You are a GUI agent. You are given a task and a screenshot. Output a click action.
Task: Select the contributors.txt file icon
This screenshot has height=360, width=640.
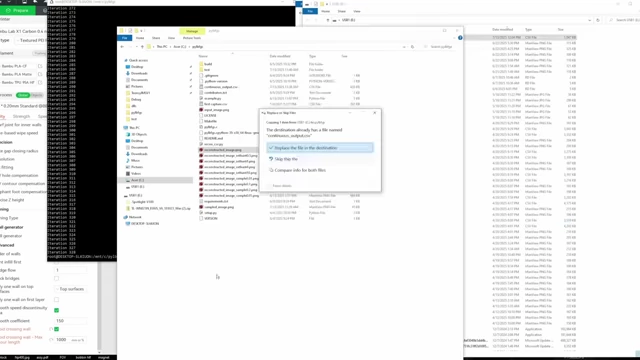[x=201, y=93]
